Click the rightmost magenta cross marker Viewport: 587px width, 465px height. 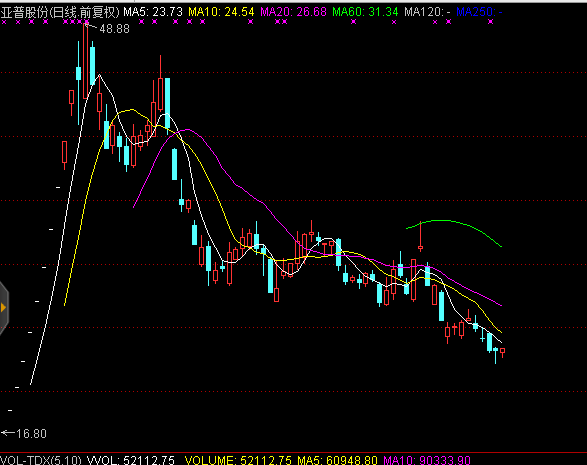(x=490, y=22)
